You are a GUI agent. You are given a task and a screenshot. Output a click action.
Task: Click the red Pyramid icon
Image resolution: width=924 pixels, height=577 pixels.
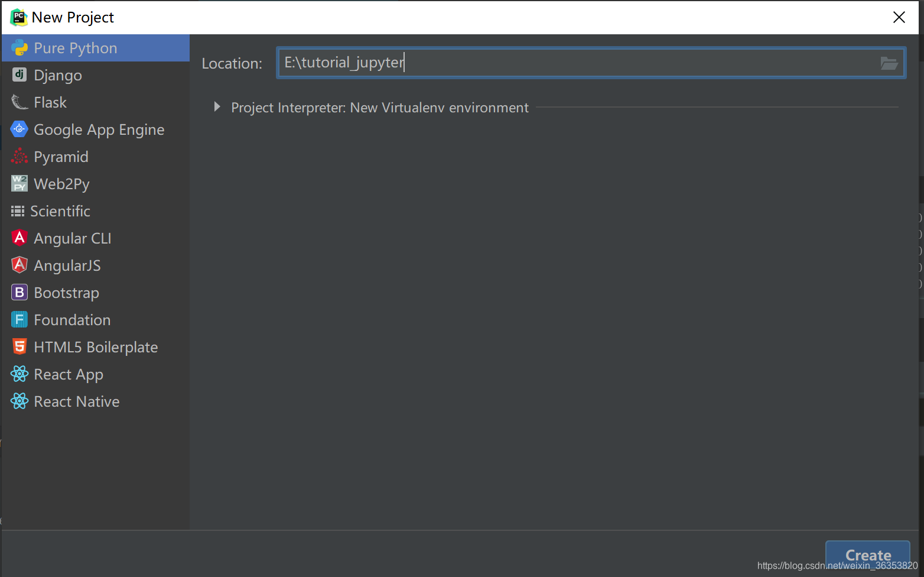pos(19,156)
